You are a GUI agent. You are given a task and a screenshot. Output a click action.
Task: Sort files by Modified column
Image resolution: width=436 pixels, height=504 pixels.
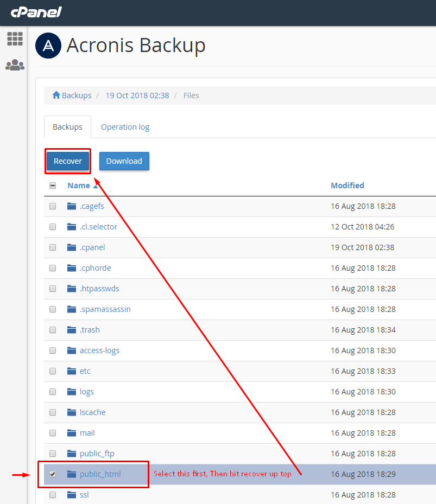point(347,186)
